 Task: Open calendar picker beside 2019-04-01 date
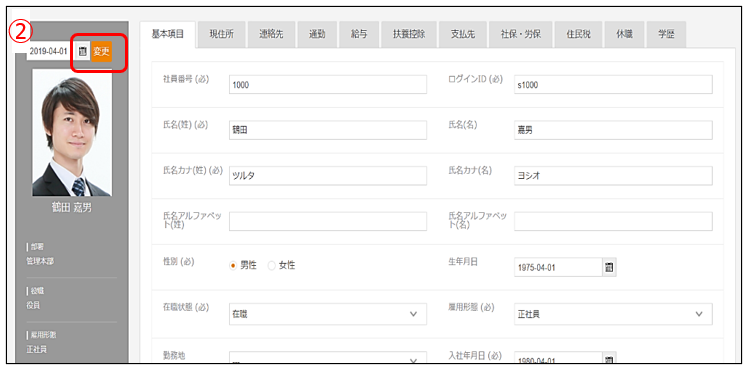coord(82,51)
